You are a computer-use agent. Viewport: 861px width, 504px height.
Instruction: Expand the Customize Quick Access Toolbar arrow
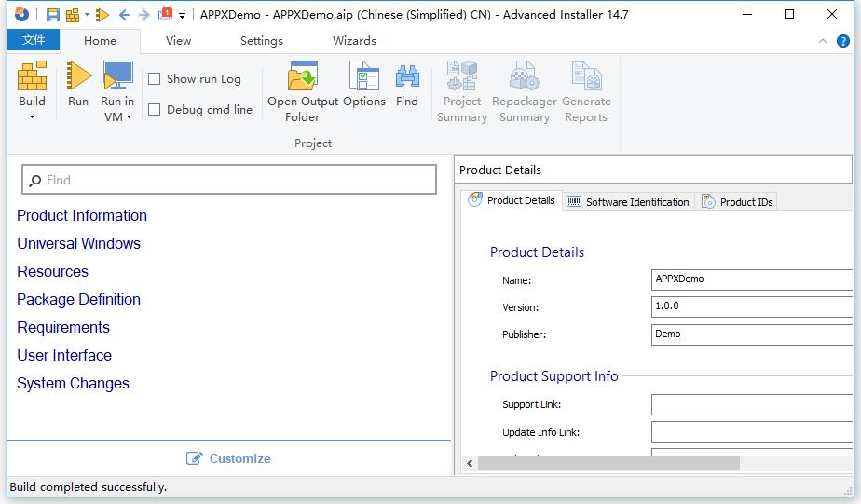coord(182,16)
